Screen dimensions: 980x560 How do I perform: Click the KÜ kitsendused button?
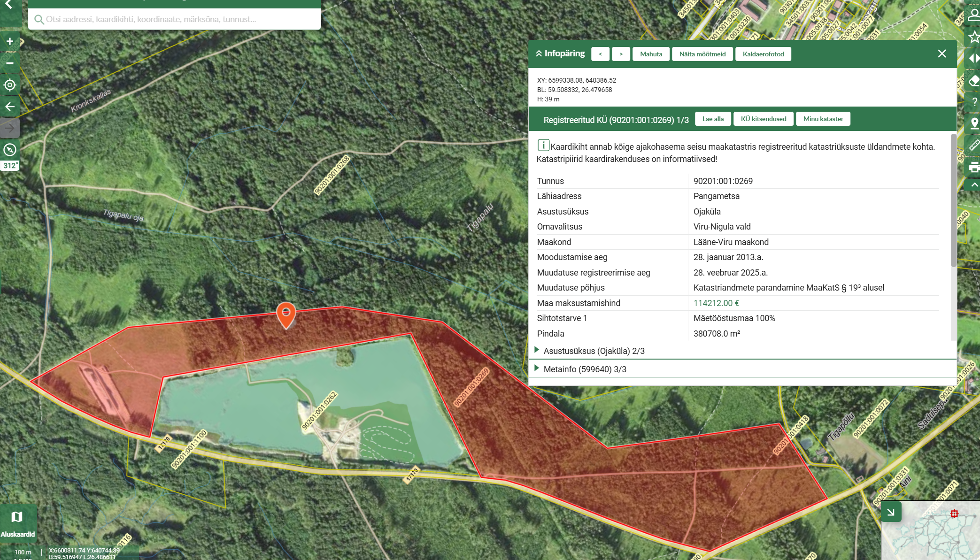(763, 119)
